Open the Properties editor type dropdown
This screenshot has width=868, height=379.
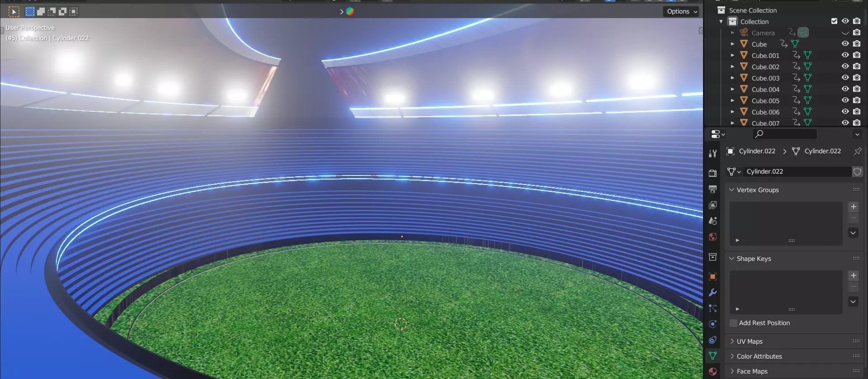718,134
